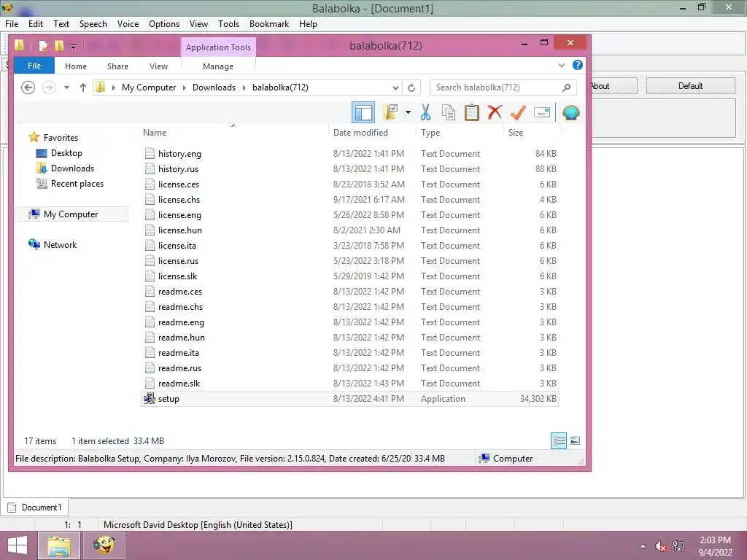Click the New folder icon in toolbar

coord(391,112)
